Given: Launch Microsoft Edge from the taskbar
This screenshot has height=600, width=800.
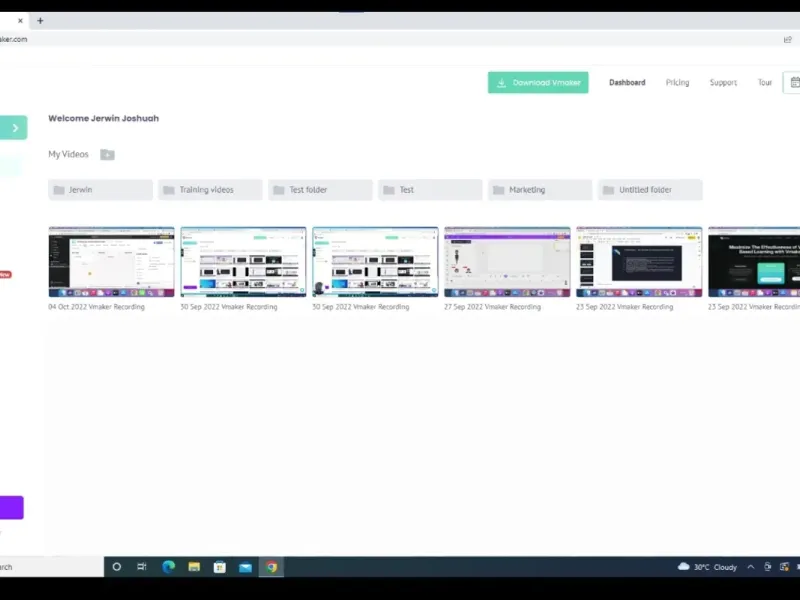Looking at the screenshot, I should tap(168, 567).
